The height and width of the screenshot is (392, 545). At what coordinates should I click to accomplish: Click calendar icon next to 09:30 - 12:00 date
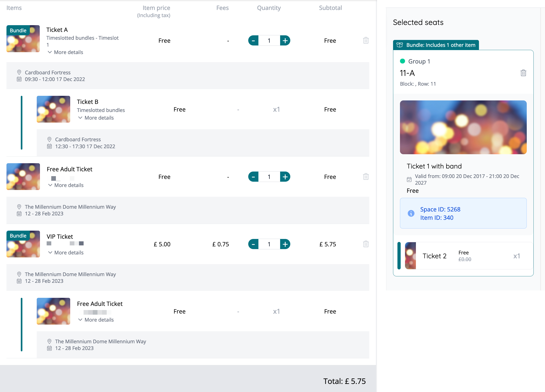[19, 79]
